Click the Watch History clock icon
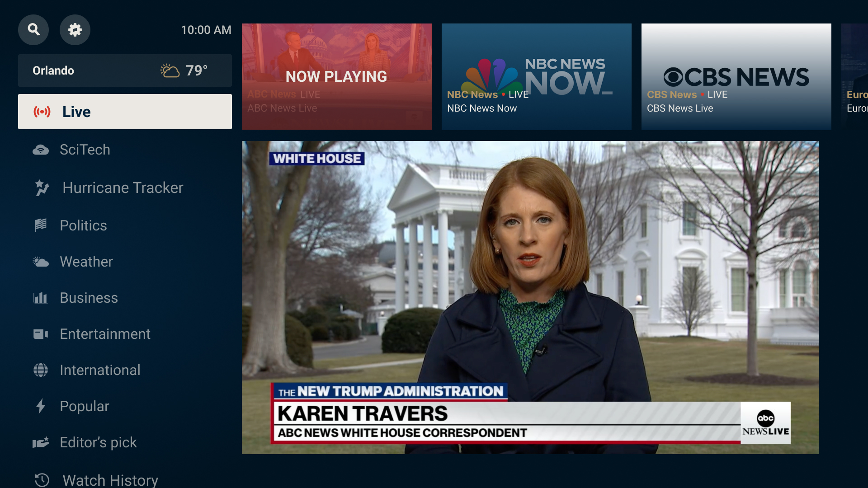This screenshot has height=488, width=868. tap(42, 479)
